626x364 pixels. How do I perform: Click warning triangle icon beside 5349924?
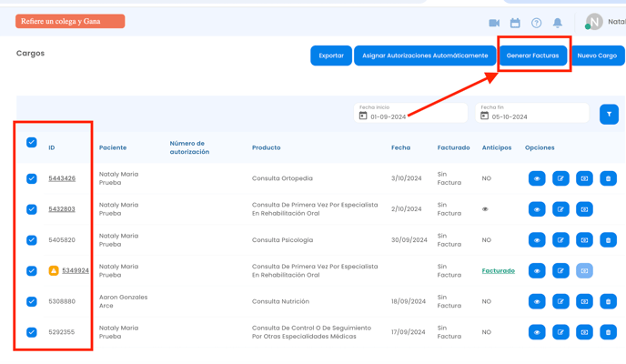click(54, 270)
